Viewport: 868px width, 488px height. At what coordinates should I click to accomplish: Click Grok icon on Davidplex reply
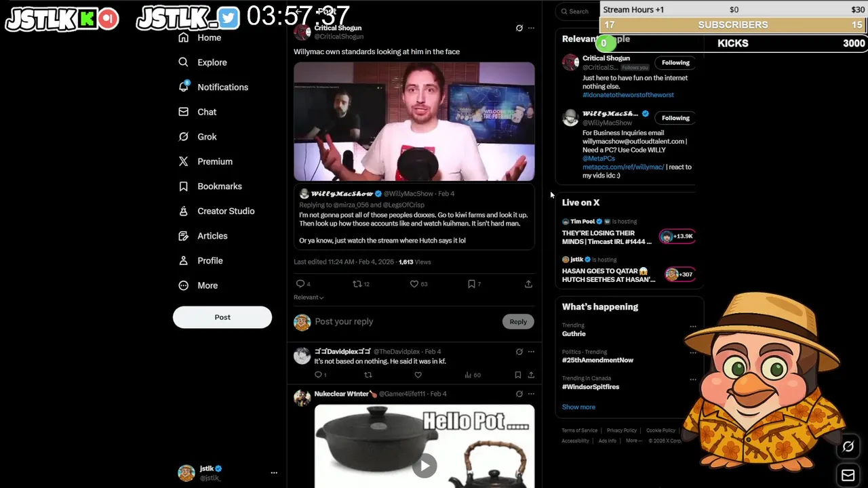coord(519,352)
